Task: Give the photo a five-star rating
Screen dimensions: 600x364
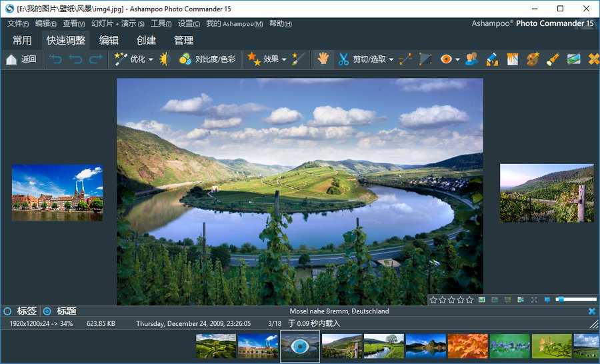Action: [469, 300]
